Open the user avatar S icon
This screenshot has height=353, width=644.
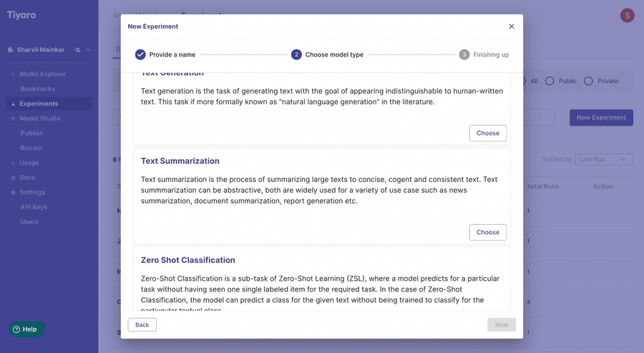627,15
